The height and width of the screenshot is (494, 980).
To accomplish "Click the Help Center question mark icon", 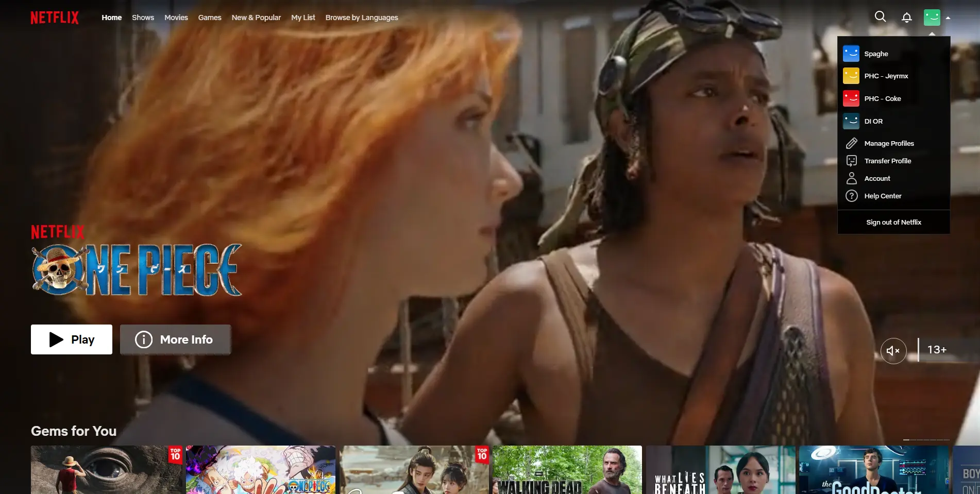I will point(852,196).
